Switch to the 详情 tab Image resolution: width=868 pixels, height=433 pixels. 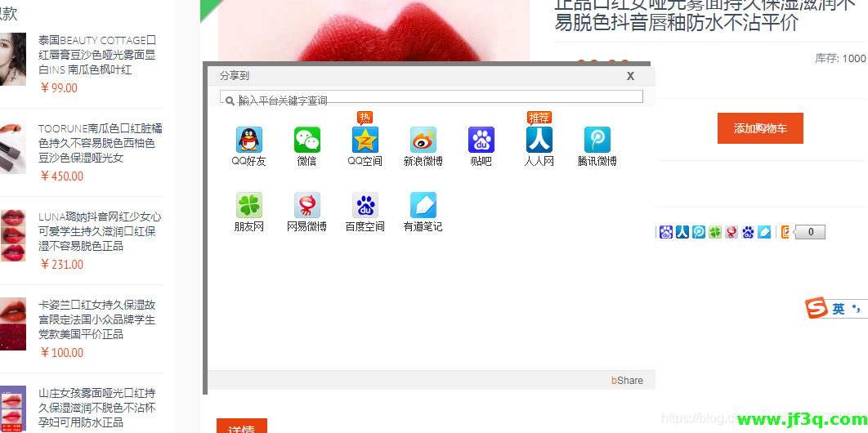coord(241,427)
